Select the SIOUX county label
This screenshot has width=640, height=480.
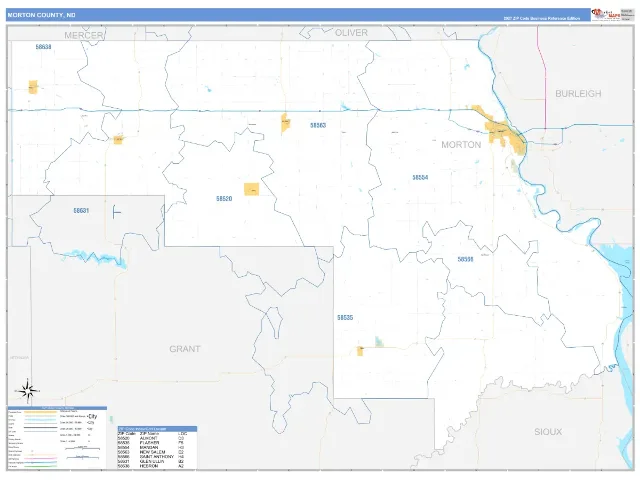548,431
